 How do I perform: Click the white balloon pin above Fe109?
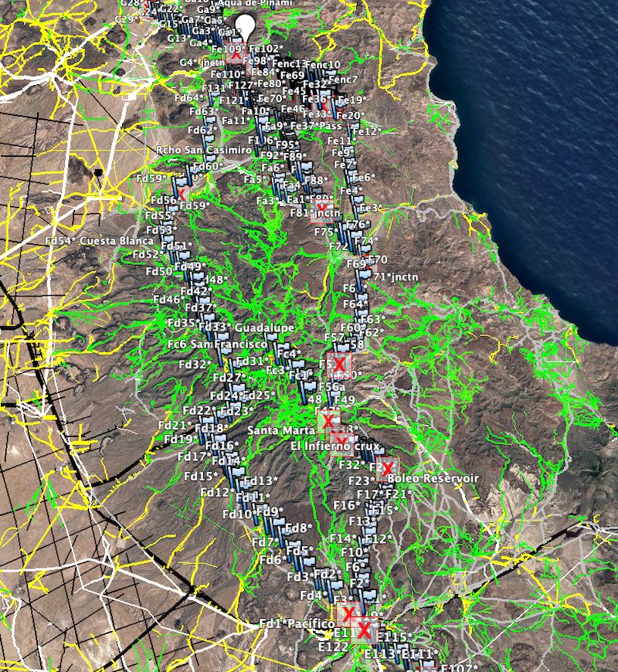tap(246, 26)
